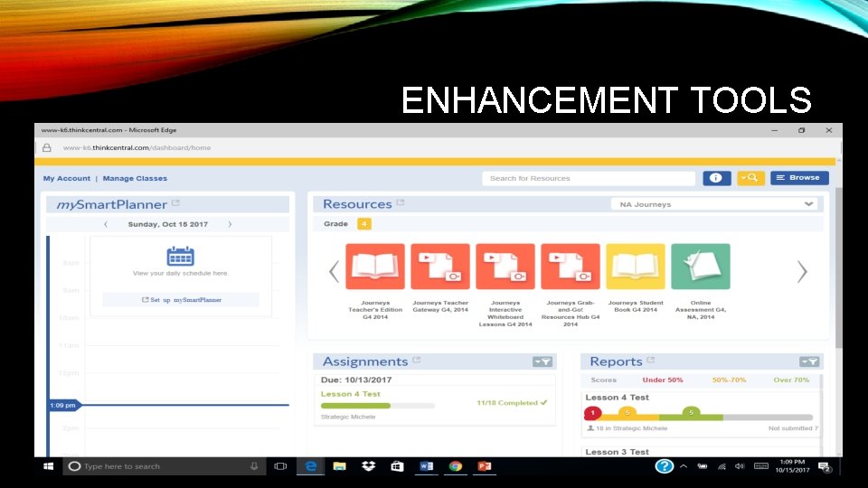Screen dimensions: 868x488
Task: Click the red under 50% score marker
Action: [592, 413]
